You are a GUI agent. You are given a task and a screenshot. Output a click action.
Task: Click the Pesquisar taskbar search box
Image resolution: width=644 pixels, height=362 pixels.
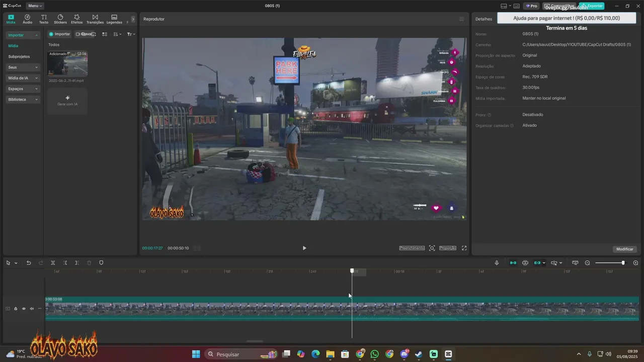tap(242, 354)
